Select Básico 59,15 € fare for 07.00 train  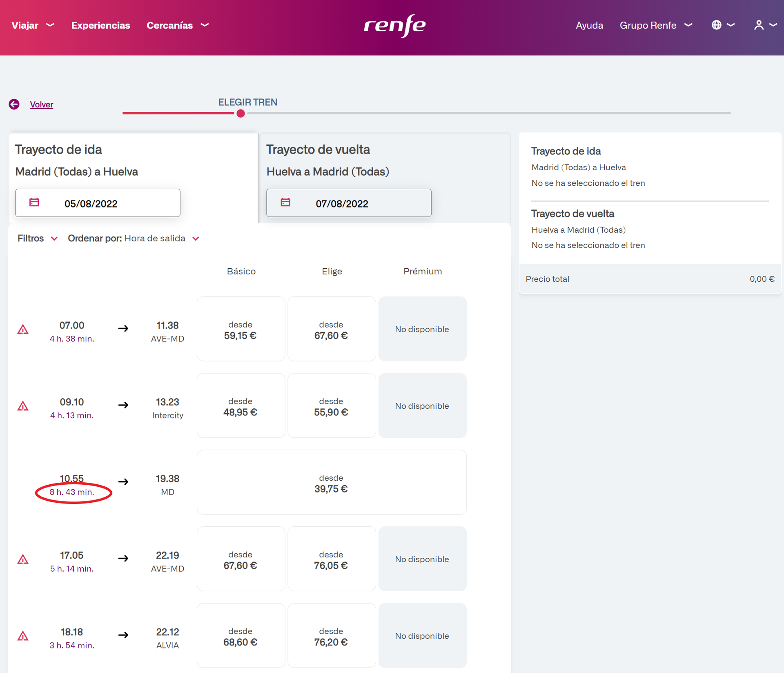241,329
